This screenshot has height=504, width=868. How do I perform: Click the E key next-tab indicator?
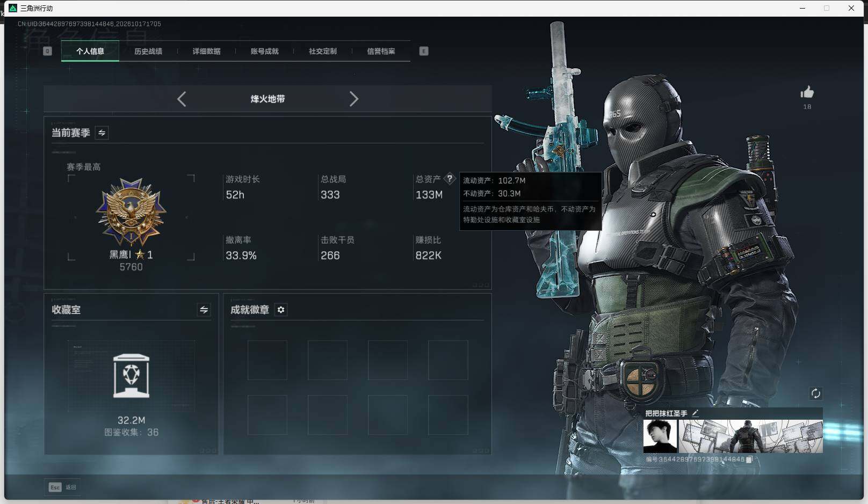click(x=424, y=51)
